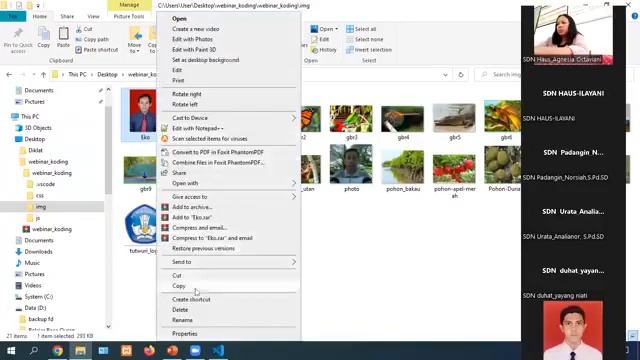The width and height of the screenshot is (640, 360).
Task: Click Copy path in the ribbon
Action: pyautogui.click(x=92, y=39)
